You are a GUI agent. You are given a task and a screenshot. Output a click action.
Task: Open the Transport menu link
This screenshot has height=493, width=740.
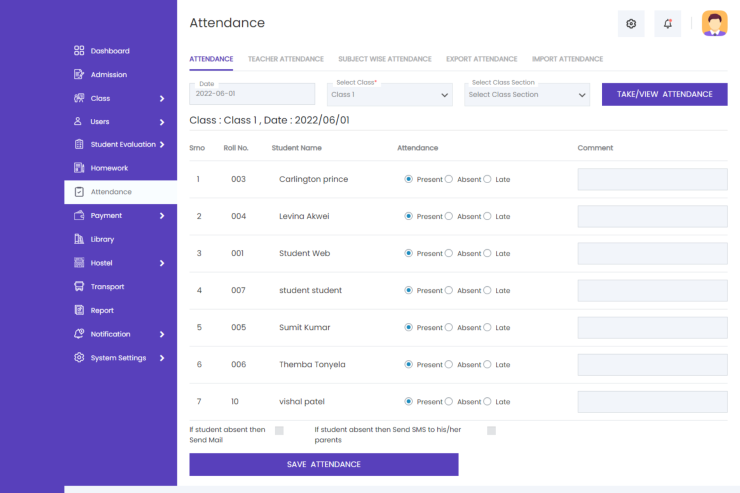[107, 286]
